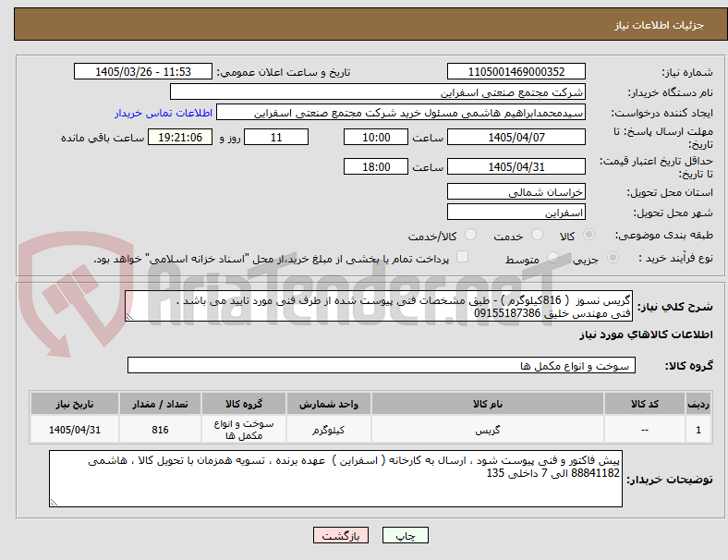
Task: Click the ردیف column header
Action: click(698, 404)
